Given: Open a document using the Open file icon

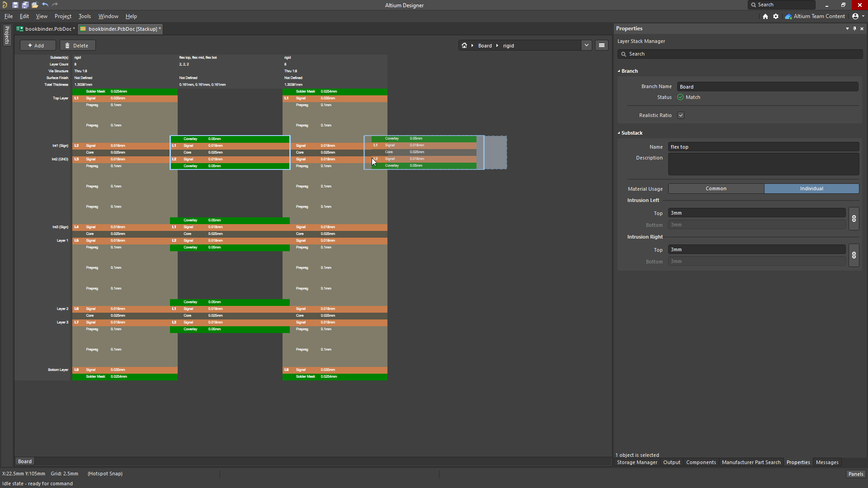Looking at the screenshot, I should 35,5.
